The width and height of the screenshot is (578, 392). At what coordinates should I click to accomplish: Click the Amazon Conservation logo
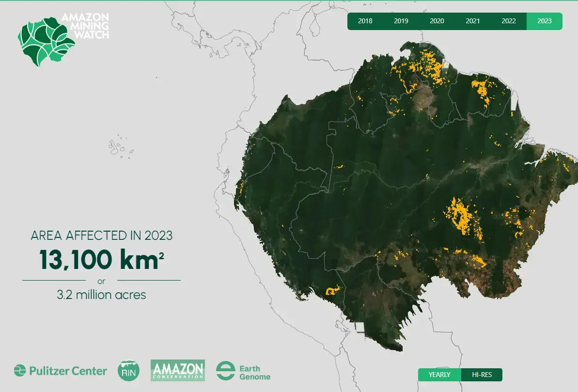(177, 370)
